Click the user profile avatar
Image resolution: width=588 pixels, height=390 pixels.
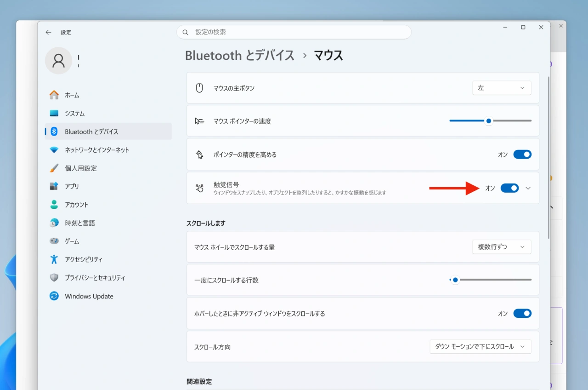(58, 60)
